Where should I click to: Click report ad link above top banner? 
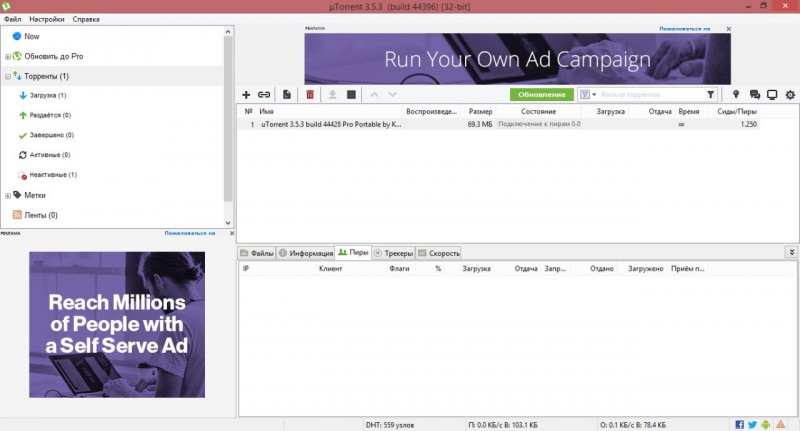[x=685, y=29]
